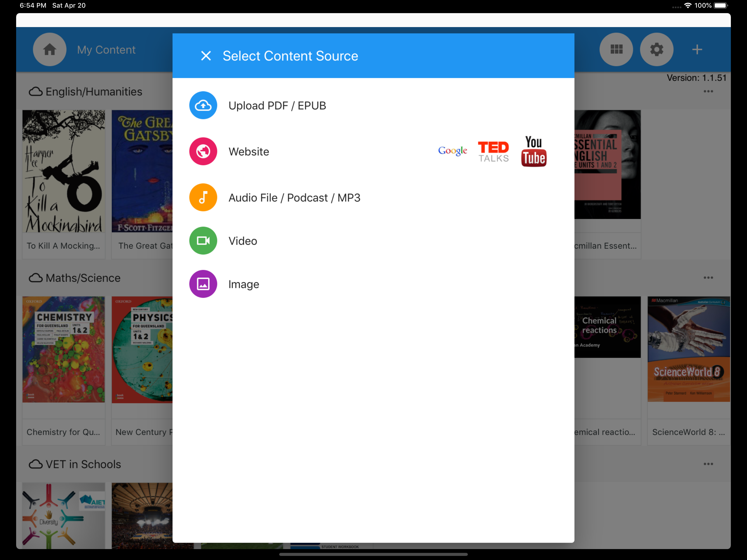Click the English/Humanities cloud icon

36,92
